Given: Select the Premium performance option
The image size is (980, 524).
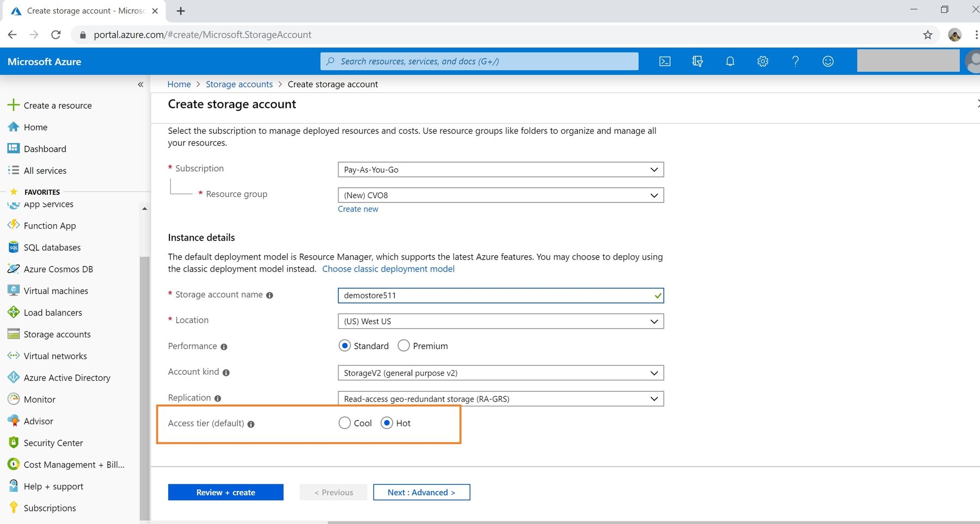Looking at the screenshot, I should coord(404,346).
